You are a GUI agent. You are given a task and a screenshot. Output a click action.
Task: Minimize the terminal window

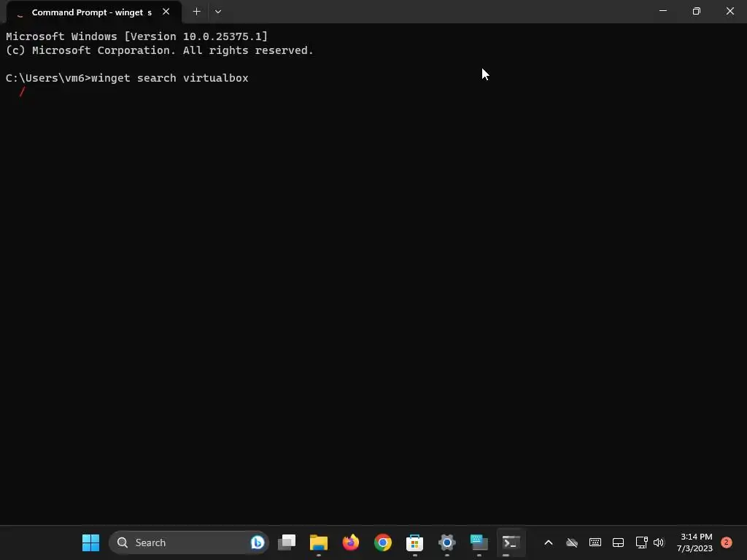662,11
